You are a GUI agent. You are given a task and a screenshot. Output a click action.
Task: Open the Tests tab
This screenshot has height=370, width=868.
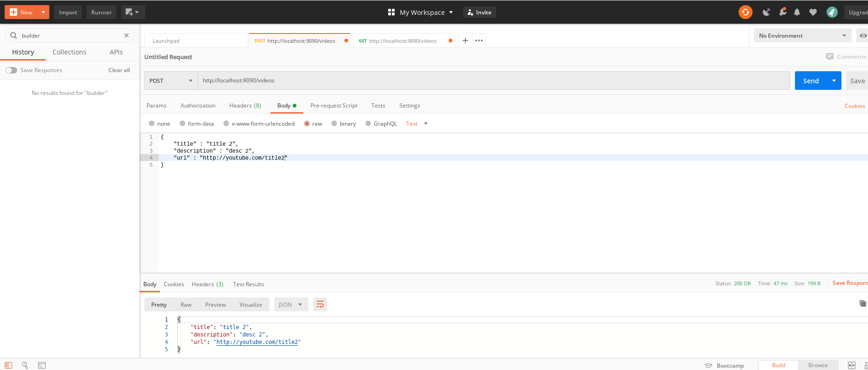(x=378, y=106)
